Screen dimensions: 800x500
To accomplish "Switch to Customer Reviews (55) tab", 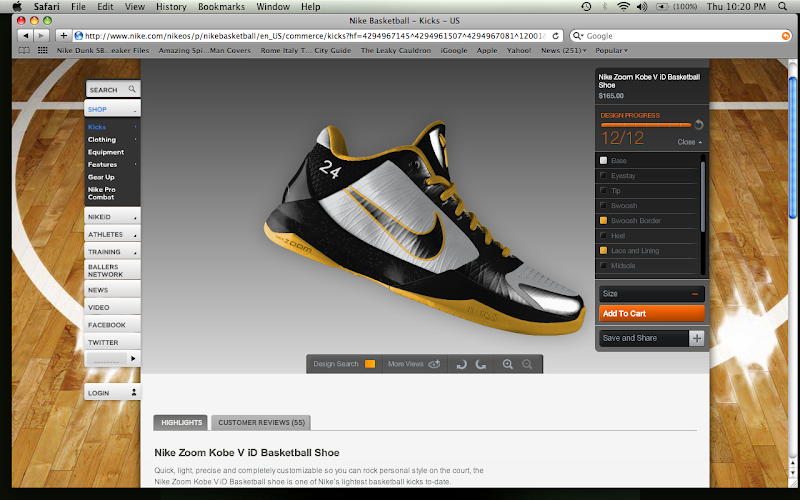I will tap(261, 422).
